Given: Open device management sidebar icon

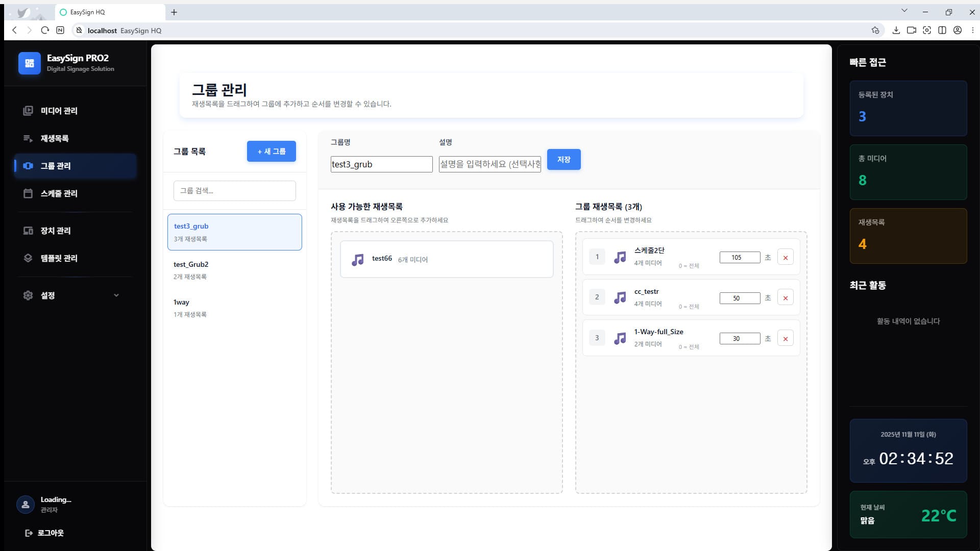Looking at the screenshot, I should click(28, 231).
